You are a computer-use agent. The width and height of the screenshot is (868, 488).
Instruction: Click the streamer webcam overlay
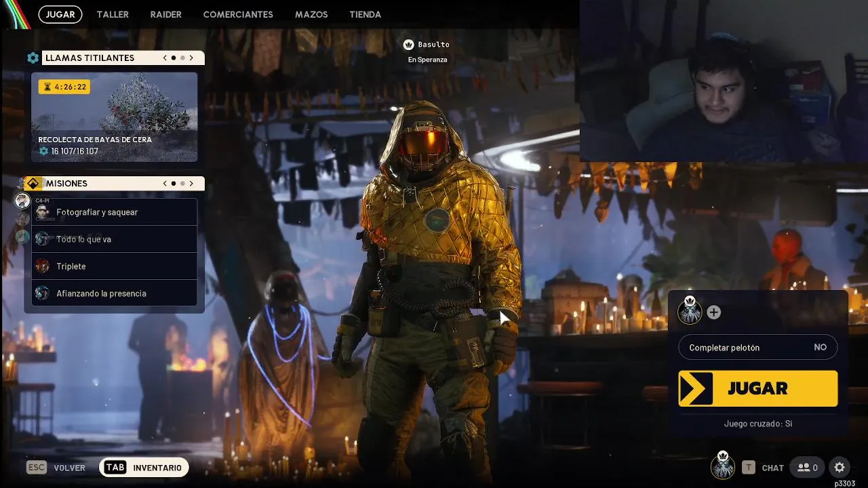[724, 81]
